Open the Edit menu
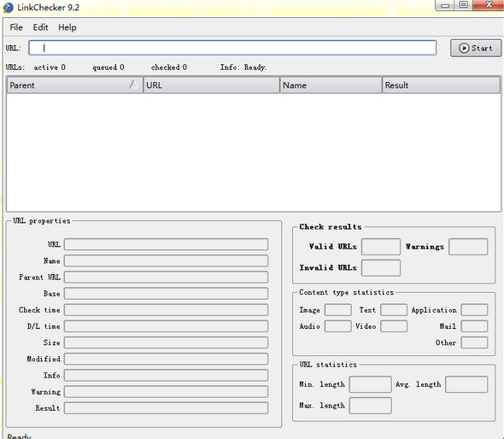This screenshot has width=504, height=439. click(40, 27)
